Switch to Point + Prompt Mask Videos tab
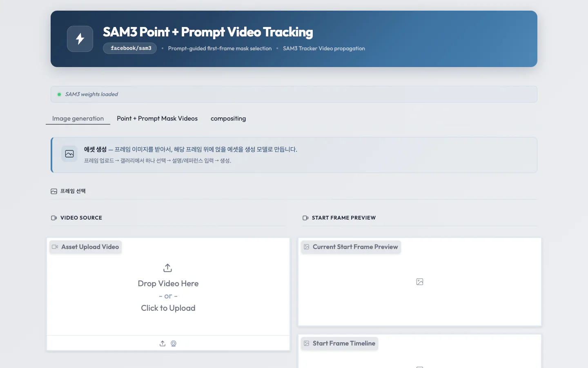This screenshot has width=588, height=368. pyautogui.click(x=157, y=119)
